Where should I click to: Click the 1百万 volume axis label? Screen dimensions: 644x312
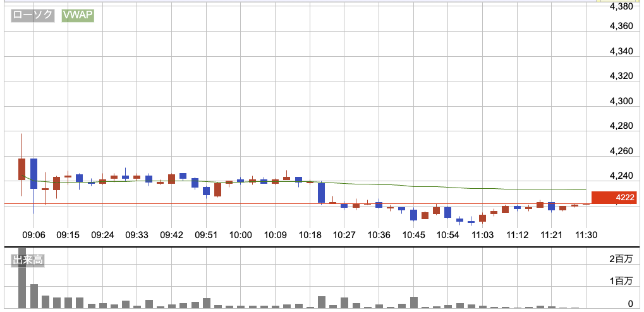click(621, 281)
